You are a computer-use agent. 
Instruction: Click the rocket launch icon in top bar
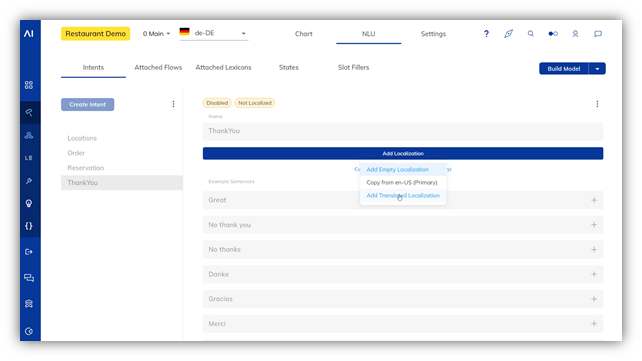[508, 34]
